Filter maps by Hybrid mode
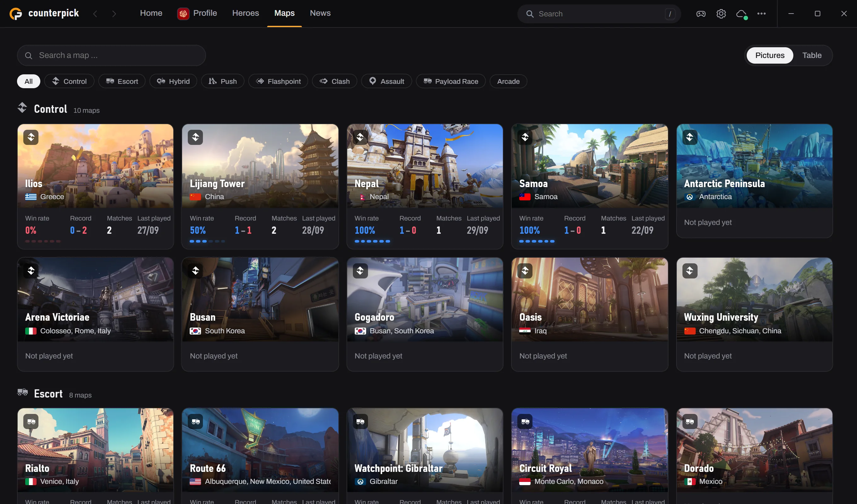 (x=173, y=81)
